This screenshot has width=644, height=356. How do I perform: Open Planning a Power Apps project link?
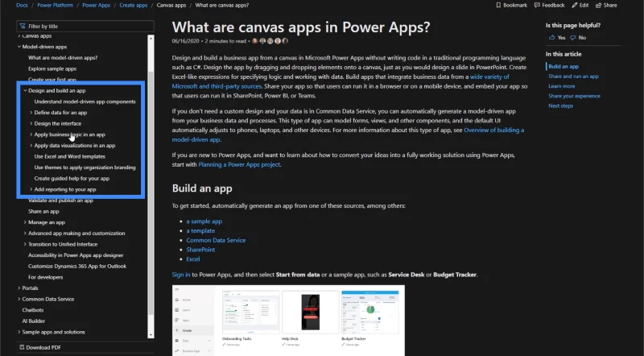coord(239,164)
